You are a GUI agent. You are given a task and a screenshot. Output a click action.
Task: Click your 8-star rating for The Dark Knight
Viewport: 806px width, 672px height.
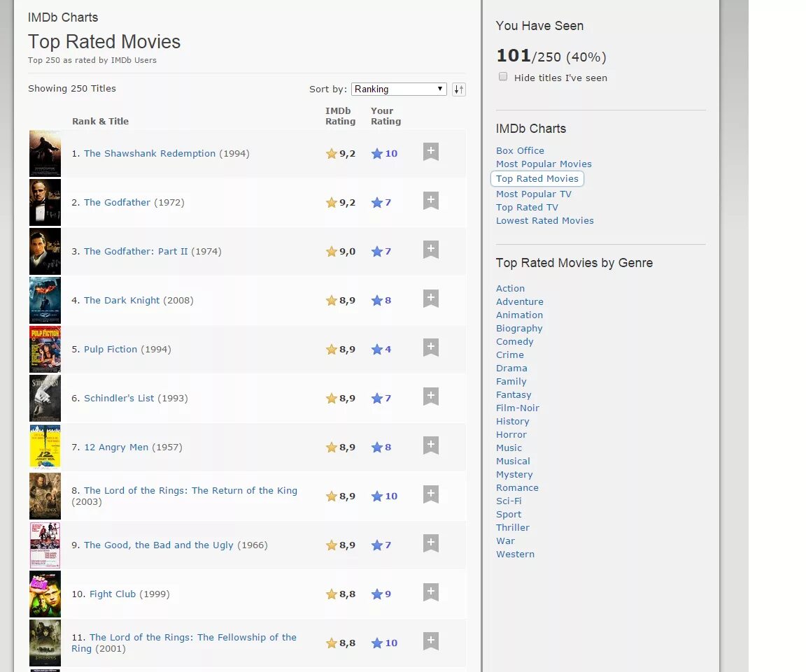[x=381, y=301]
